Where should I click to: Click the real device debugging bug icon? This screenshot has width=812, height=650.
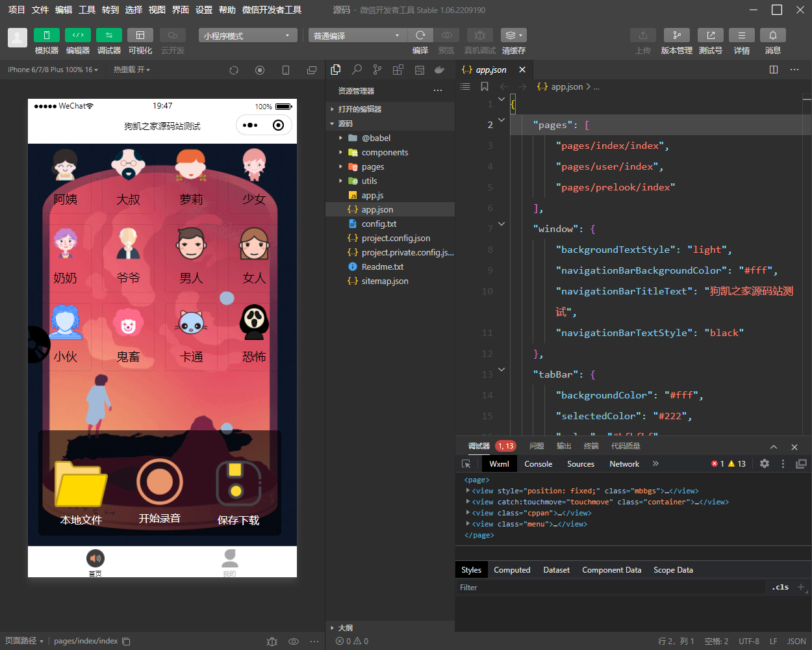(x=479, y=35)
